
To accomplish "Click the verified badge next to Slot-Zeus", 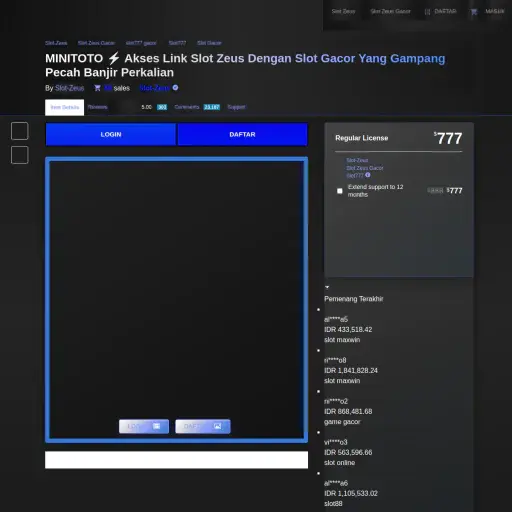I will tap(175, 88).
